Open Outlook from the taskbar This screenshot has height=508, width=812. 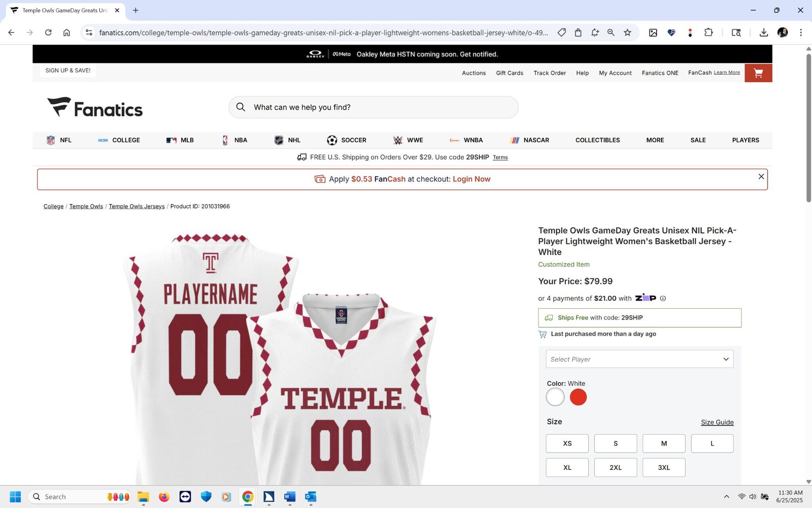click(311, 497)
